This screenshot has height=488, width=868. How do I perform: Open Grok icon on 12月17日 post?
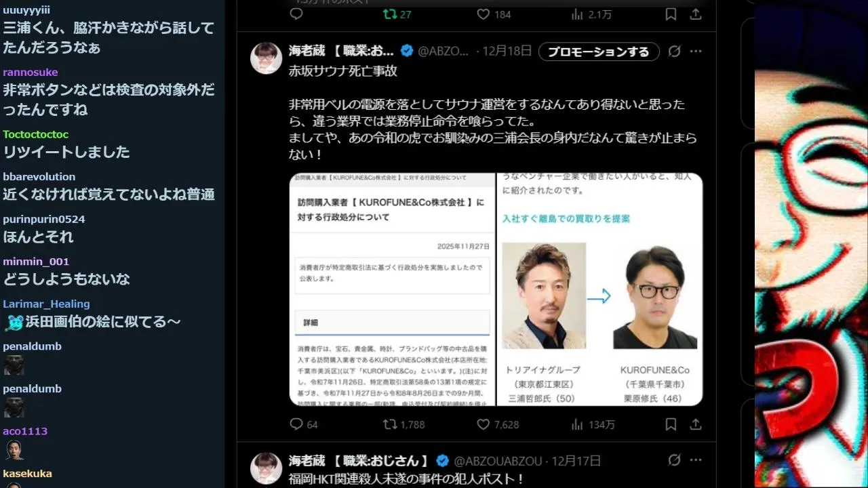tap(674, 461)
